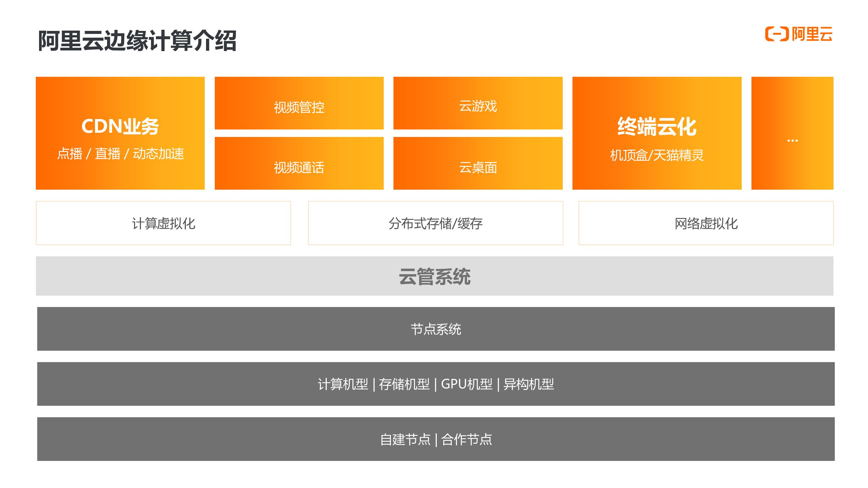
Task: Select the 分布式存储/缓存 box
Action: click(435, 223)
